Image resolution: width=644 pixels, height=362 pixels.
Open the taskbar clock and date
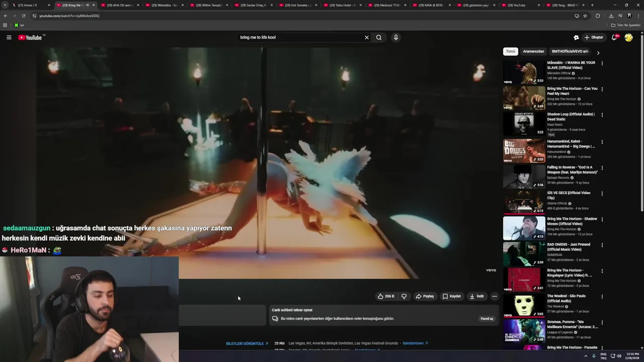[x=633, y=356]
